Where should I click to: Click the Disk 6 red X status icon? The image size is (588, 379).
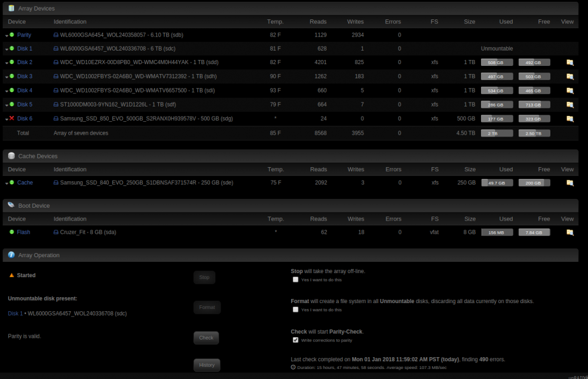(12, 118)
